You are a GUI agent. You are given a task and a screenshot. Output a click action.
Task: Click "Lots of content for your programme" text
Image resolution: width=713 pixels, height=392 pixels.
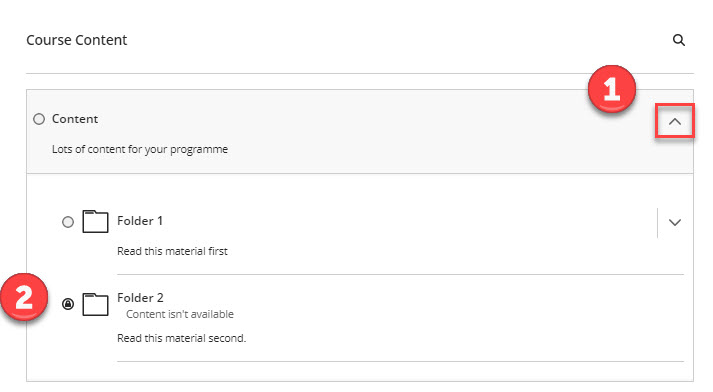coord(140,149)
